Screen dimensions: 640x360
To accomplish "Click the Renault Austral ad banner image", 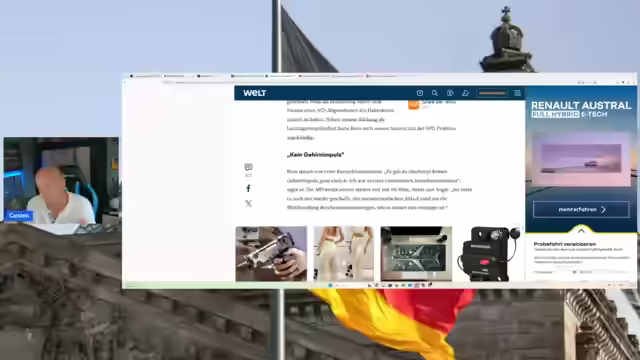I will (581, 159).
